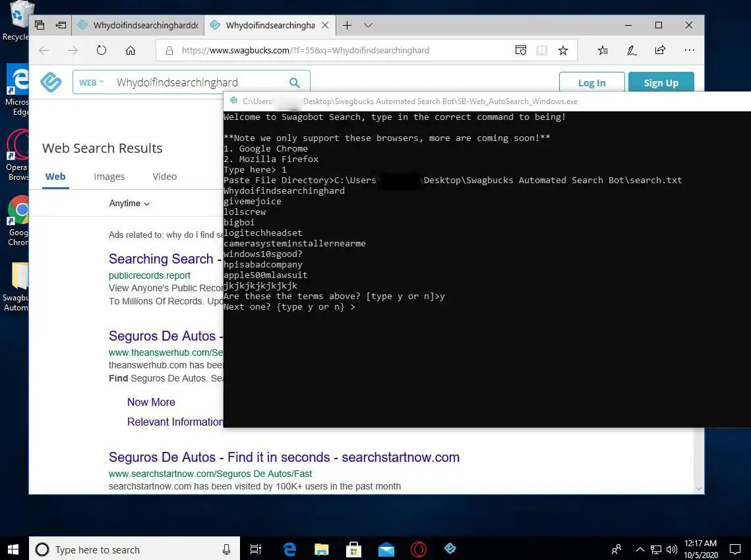Show hidden system tray icons chevron

[x=640, y=549]
